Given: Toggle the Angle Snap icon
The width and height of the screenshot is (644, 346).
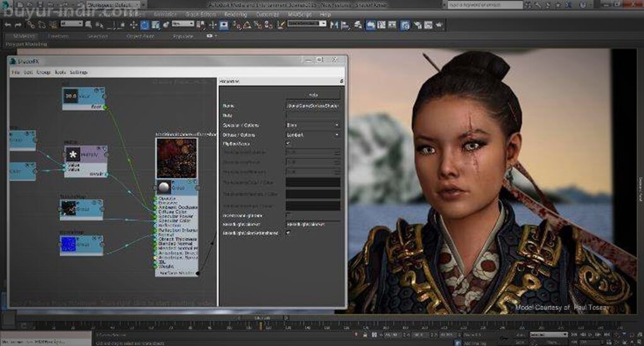Looking at the screenshot, I should [x=247, y=25].
